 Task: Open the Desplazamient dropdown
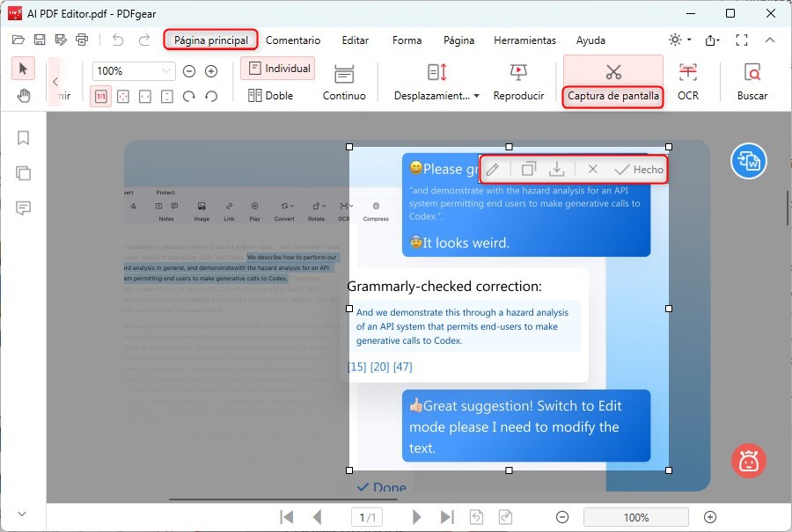435,94
